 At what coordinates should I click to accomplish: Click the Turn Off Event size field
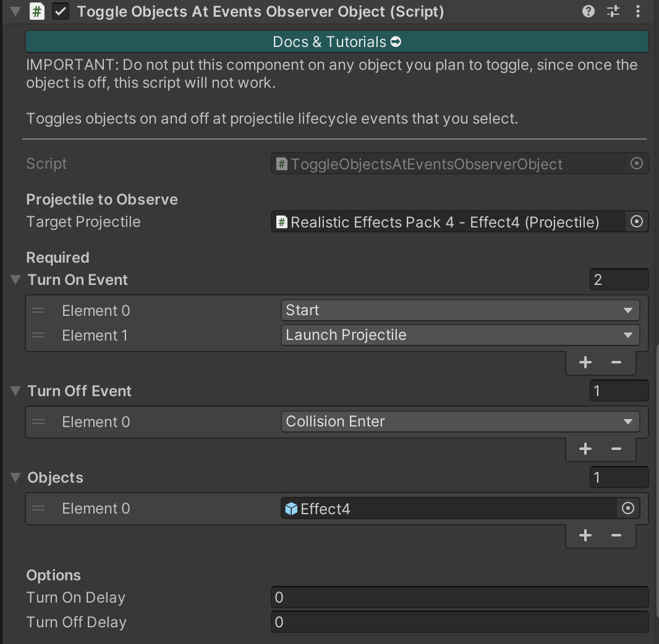tap(618, 391)
